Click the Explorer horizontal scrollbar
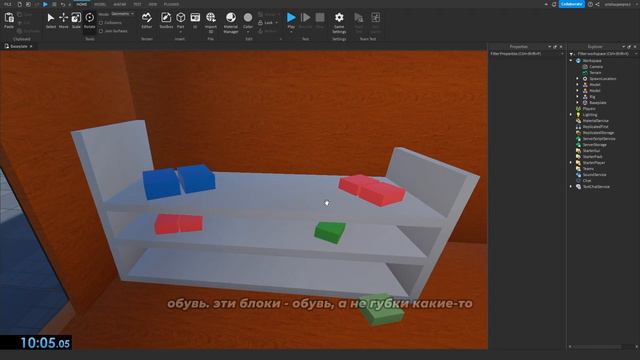The image size is (640, 360). coord(597,347)
